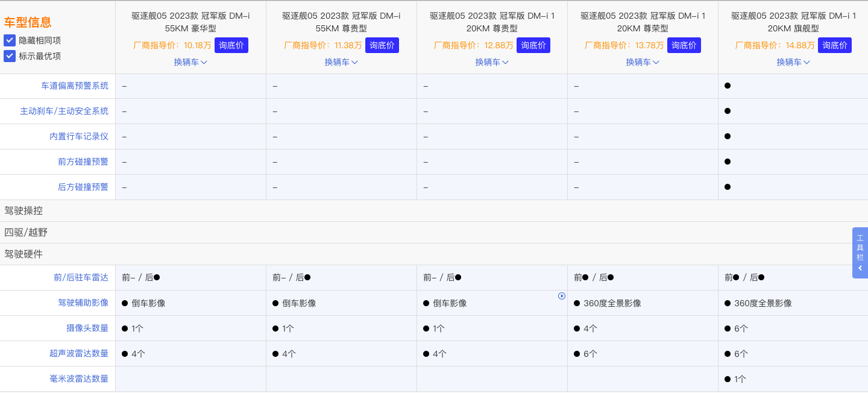Open 换辆车 dropdown for 120KM 尊荣型
Viewport: 868px width, 393px height.
(x=643, y=62)
